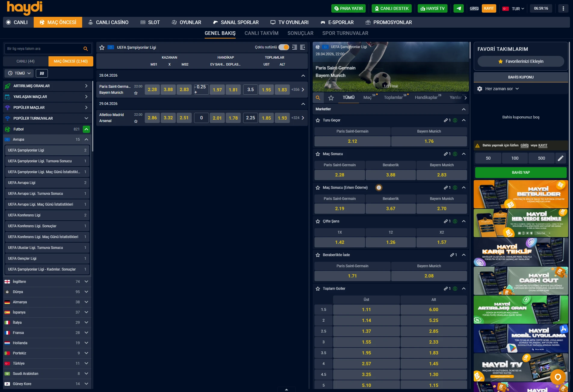This screenshot has height=392, width=573.
Task: Open the HAYDİ BETBUILDER promo banner
Action: pos(521,194)
